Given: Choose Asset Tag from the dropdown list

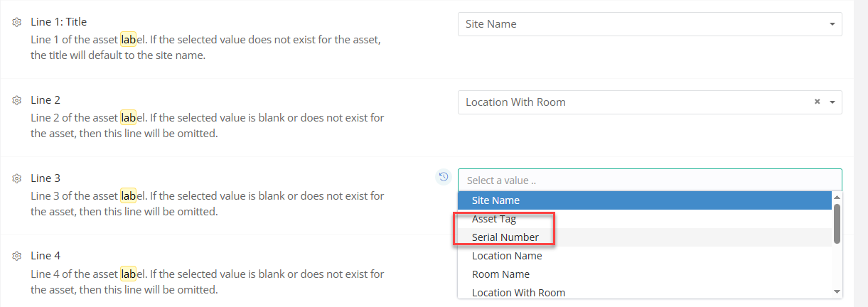Looking at the screenshot, I should click(x=645, y=219).
